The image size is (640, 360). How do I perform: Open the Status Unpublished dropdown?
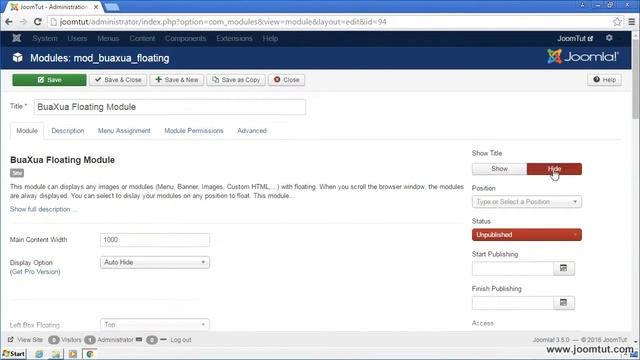(x=527, y=235)
